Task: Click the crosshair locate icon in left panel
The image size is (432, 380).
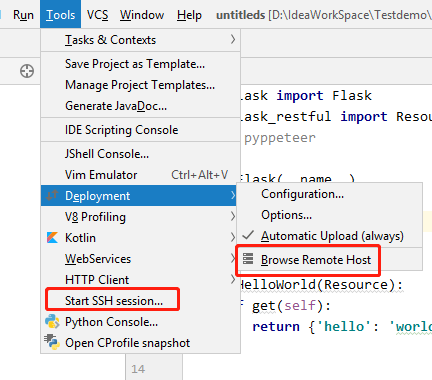Action: pos(27,71)
